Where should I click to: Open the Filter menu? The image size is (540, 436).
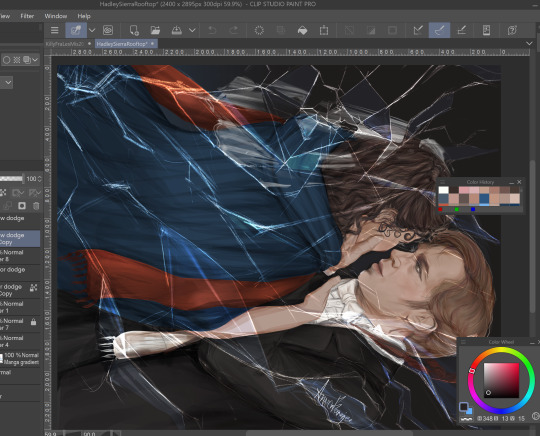(x=27, y=16)
